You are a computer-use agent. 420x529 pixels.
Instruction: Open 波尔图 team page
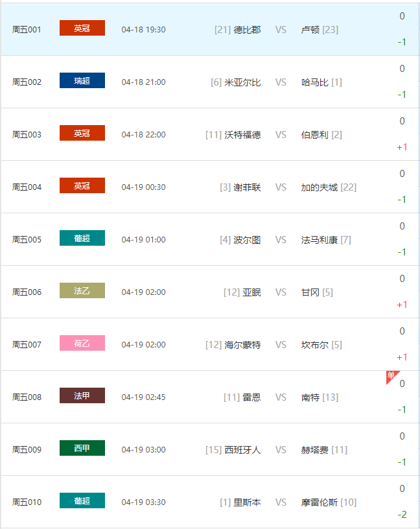[x=247, y=240]
